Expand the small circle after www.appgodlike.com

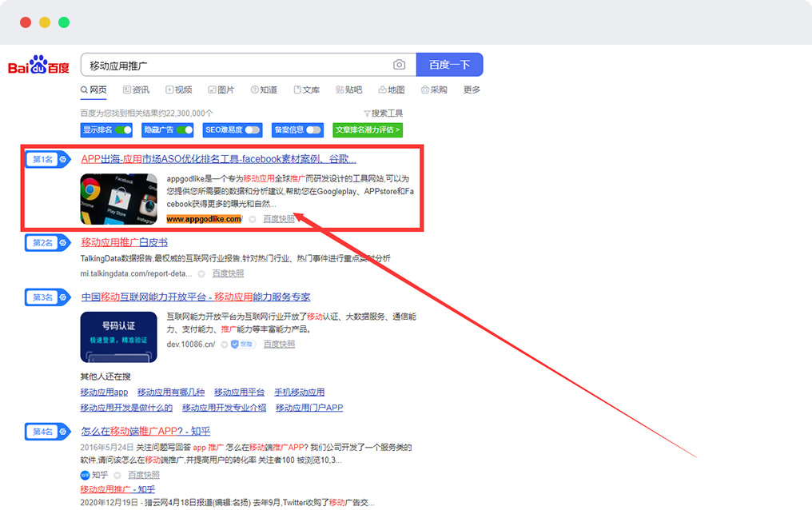tap(253, 220)
